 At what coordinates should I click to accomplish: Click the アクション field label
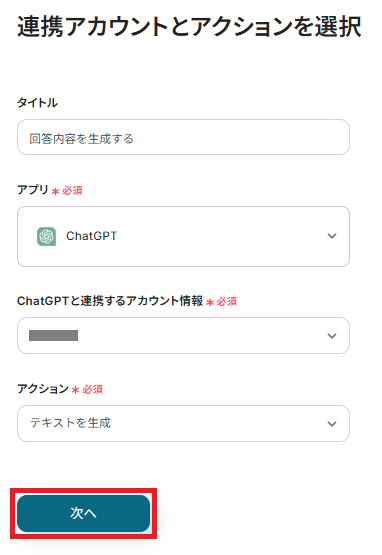tap(43, 389)
